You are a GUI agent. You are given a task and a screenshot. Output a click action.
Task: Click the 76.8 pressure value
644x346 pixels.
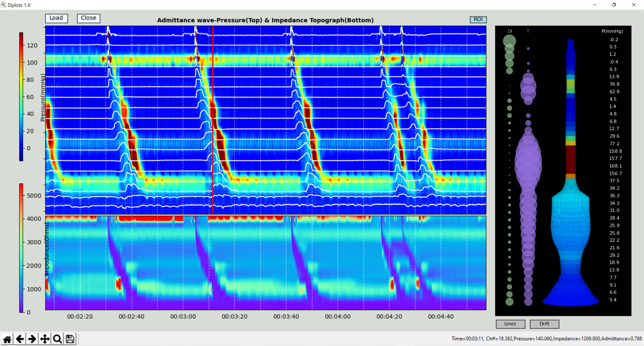click(614, 84)
